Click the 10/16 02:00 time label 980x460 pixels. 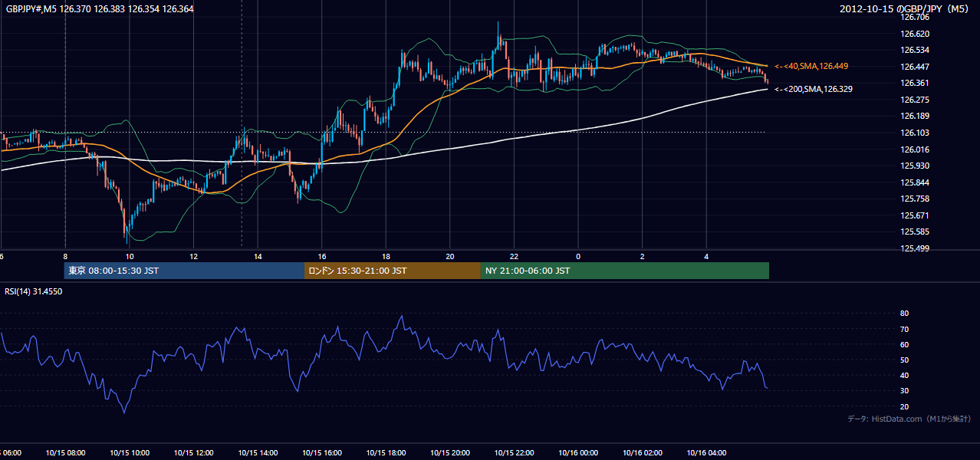click(643, 453)
